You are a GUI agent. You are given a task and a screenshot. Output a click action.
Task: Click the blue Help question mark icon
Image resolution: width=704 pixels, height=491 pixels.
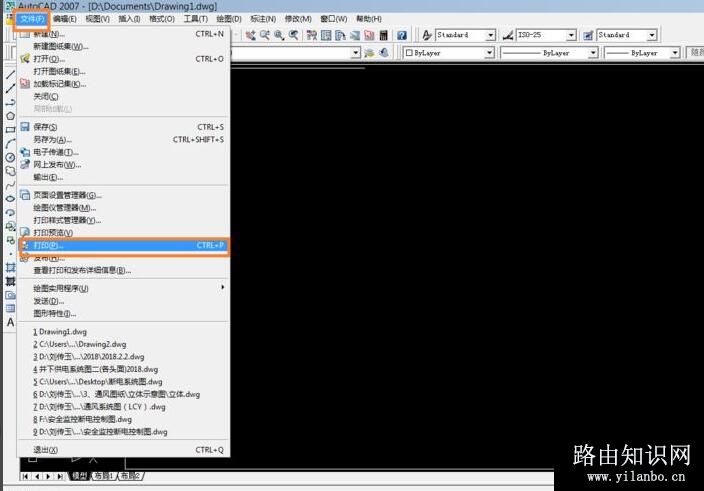tap(402, 35)
